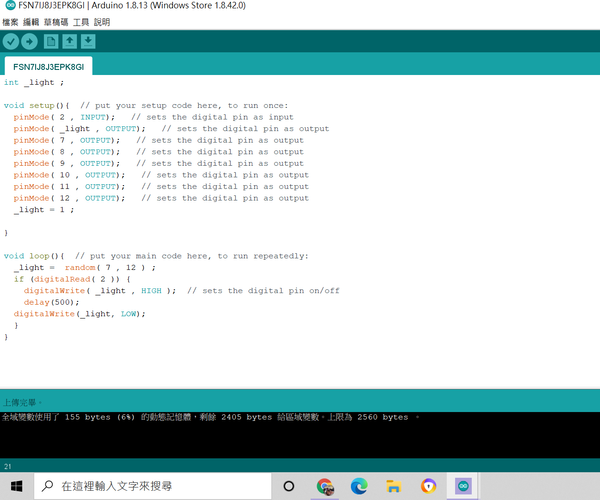600x500 pixels.
Task: Launch Chrome from the taskbar
Action: (x=325, y=486)
